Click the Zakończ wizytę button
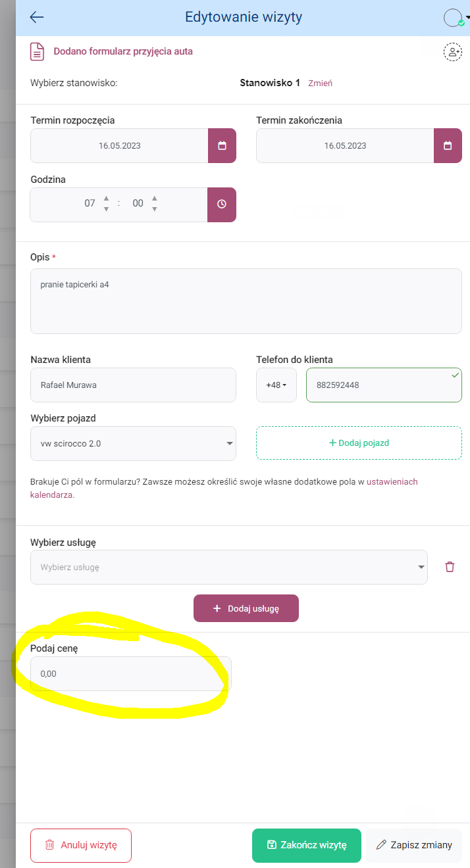This screenshot has height=868, width=470. click(307, 845)
